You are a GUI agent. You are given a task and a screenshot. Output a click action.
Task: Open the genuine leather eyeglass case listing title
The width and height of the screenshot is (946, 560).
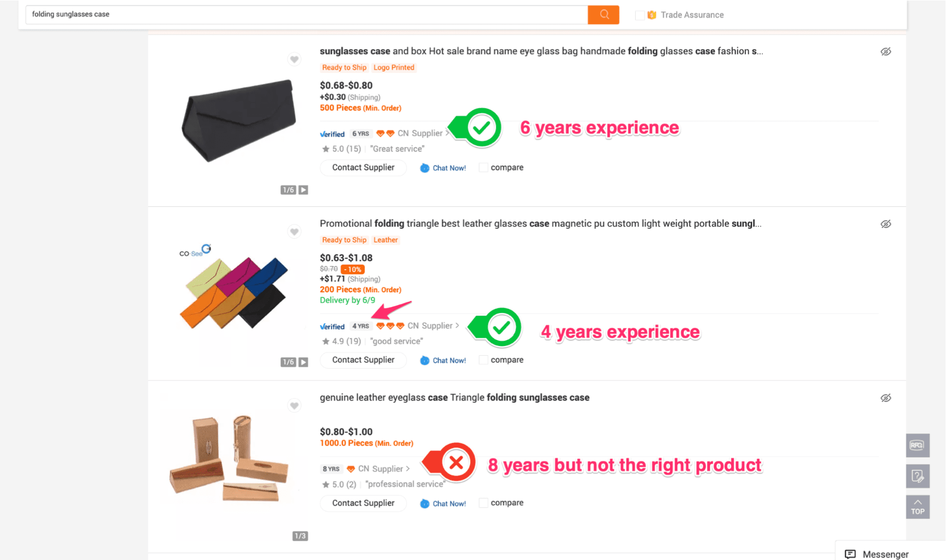pos(454,397)
